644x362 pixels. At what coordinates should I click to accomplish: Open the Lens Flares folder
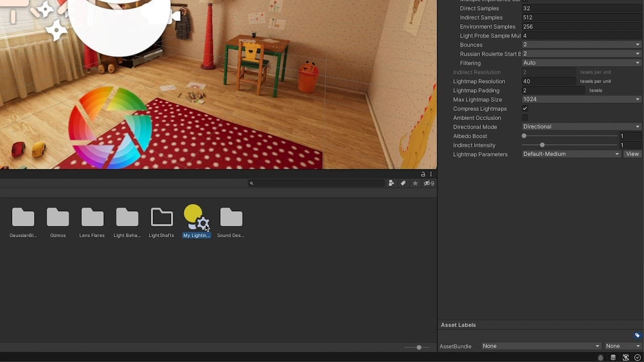coord(93,217)
